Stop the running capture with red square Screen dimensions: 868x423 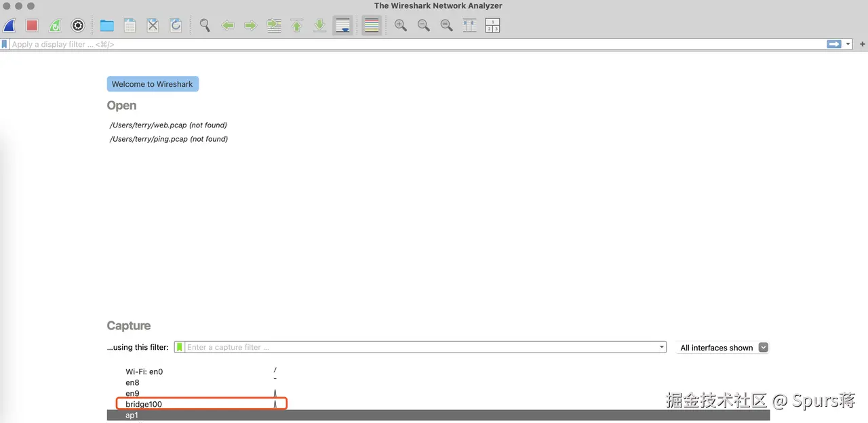point(32,26)
